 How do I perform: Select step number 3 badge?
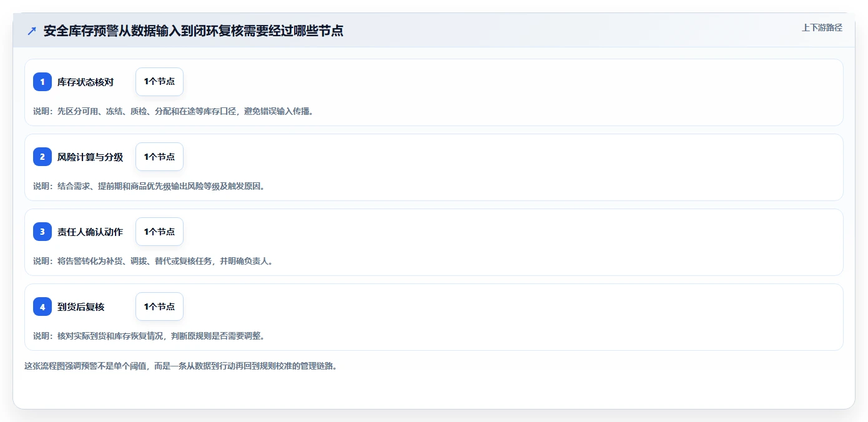pos(42,232)
